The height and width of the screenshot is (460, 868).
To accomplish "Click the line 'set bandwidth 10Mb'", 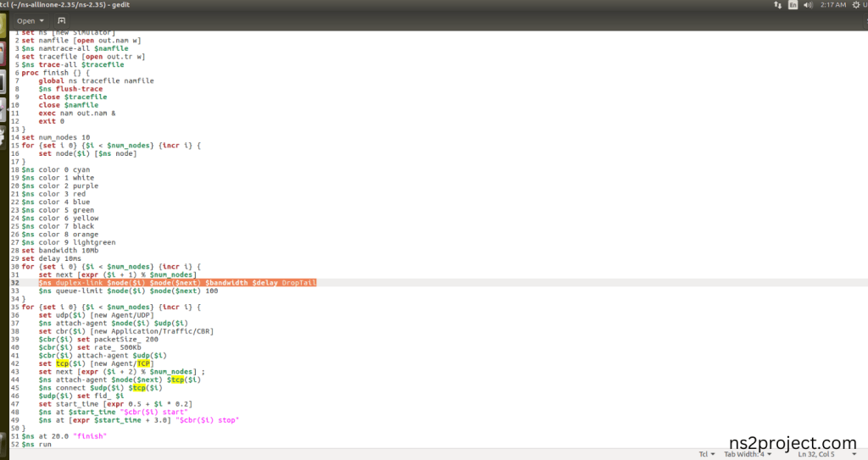I will pos(60,251).
